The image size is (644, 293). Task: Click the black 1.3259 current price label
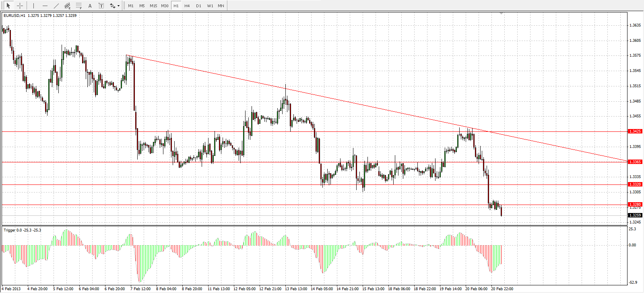[x=635, y=215]
